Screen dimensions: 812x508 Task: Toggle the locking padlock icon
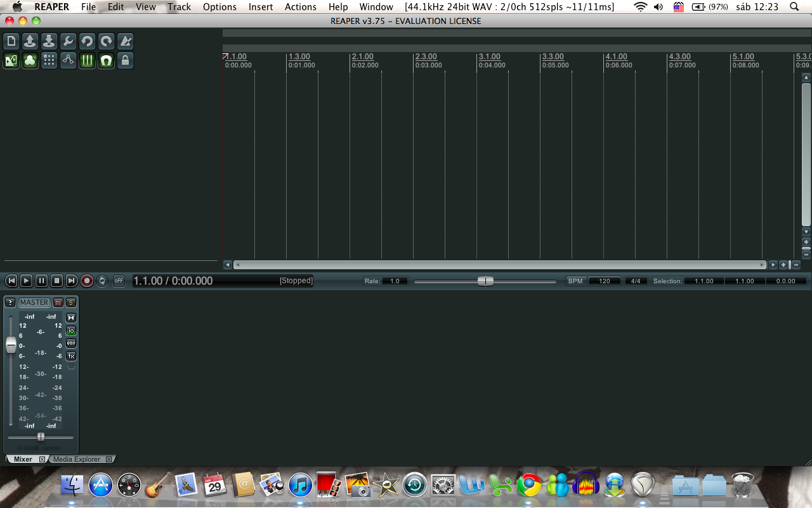tap(126, 61)
